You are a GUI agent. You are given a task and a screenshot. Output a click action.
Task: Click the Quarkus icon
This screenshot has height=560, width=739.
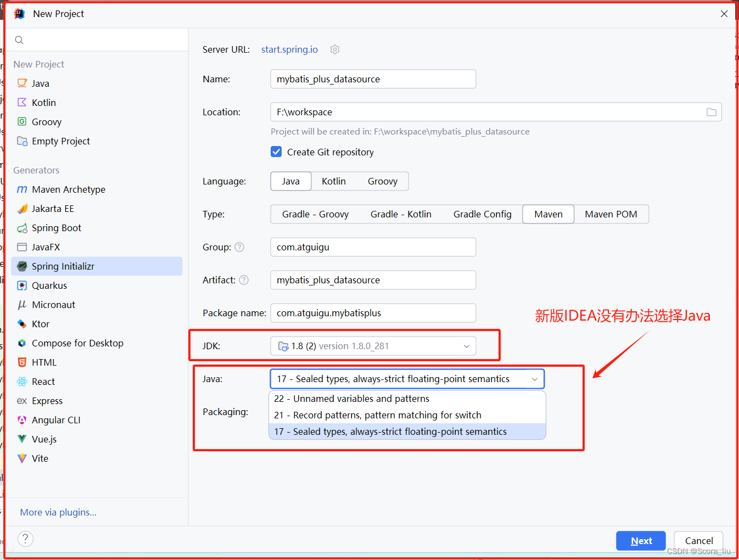click(22, 285)
